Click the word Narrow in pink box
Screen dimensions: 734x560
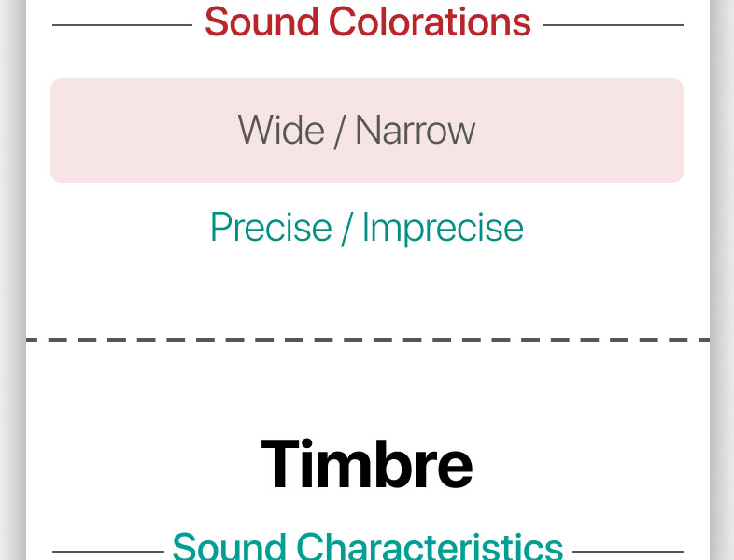coord(416,130)
